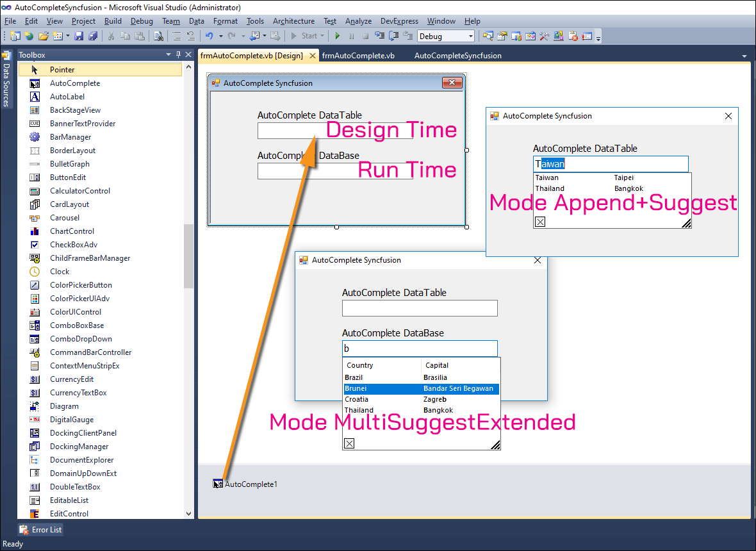Click the Open File toolbar icon
The height and width of the screenshot is (551, 756).
coord(44,36)
